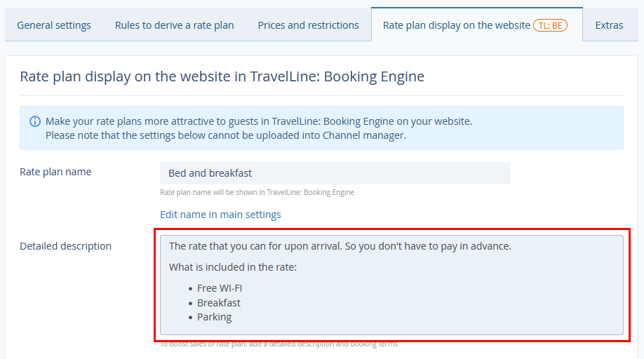The image size is (644, 359).
Task: Click the Edit name in main settings link
Action: click(220, 215)
